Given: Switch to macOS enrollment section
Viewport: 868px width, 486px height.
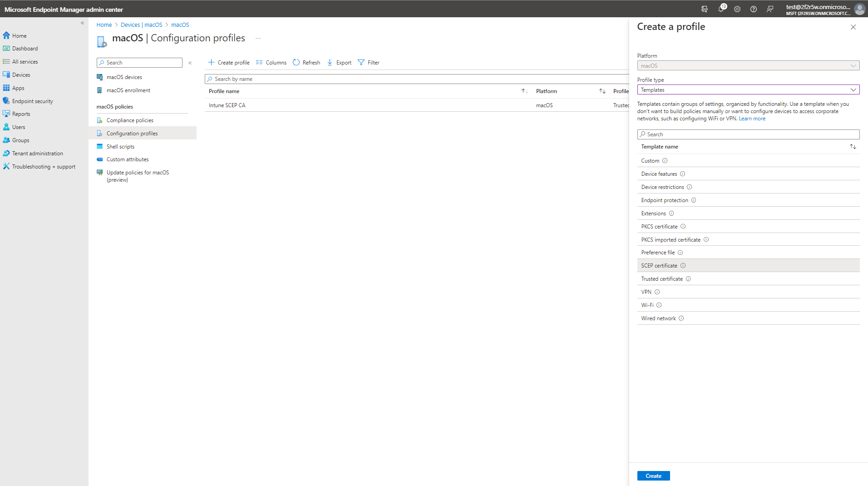Looking at the screenshot, I should 128,90.
